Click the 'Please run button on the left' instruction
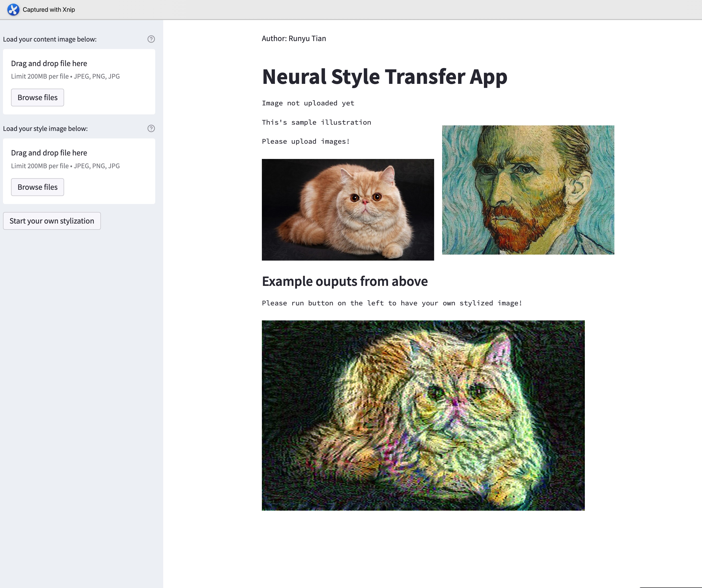The width and height of the screenshot is (702, 588). point(392,303)
